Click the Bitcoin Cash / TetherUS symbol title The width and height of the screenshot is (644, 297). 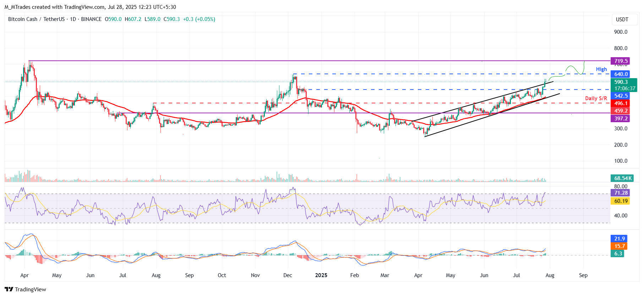[x=36, y=19]
